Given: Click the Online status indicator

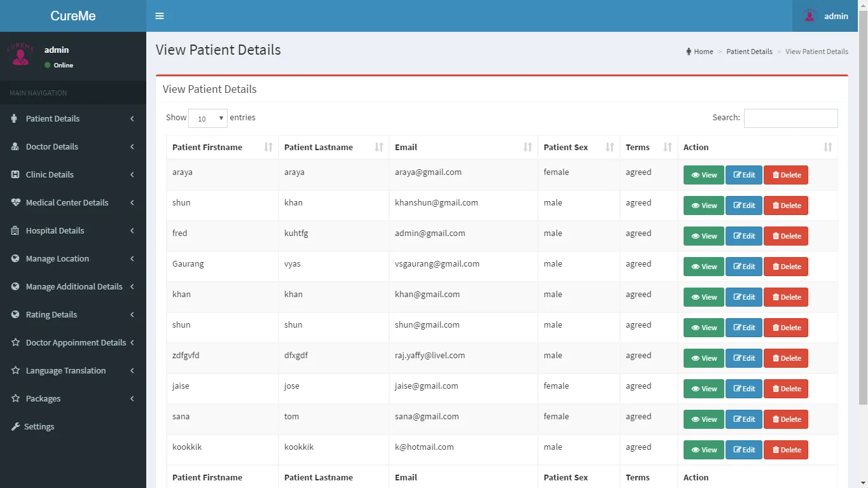Looking at the screenshot, I should point(59,65).
